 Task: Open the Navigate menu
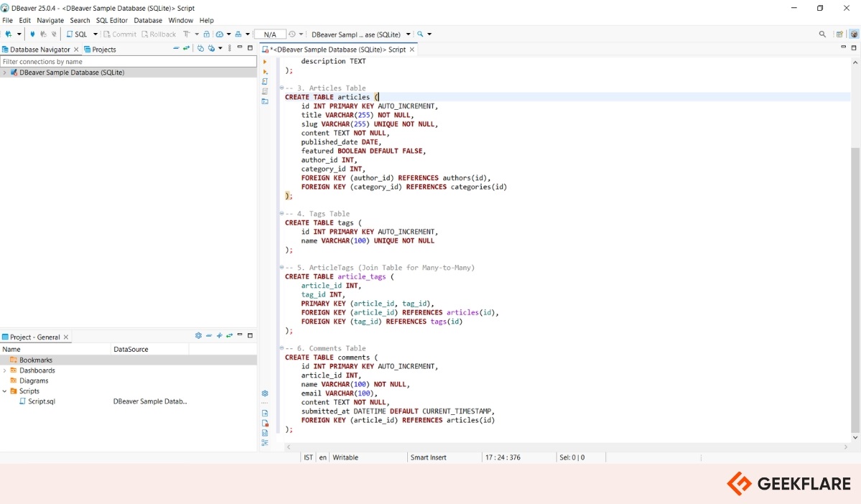(50, 20)
